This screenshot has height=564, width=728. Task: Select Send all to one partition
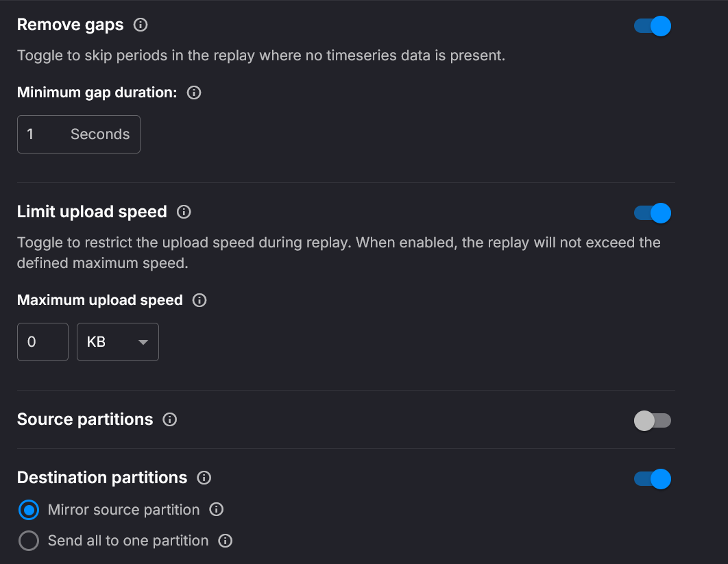[x=29, y=541]
